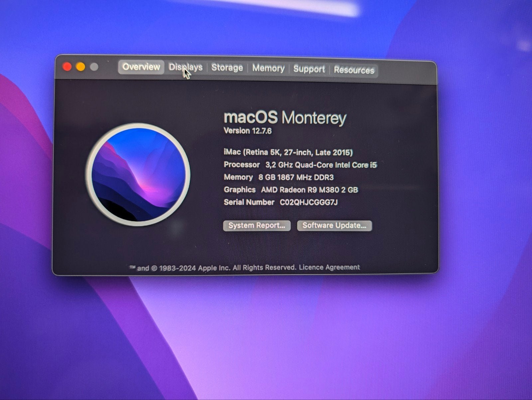Open the Resources tab

[354, 70]
